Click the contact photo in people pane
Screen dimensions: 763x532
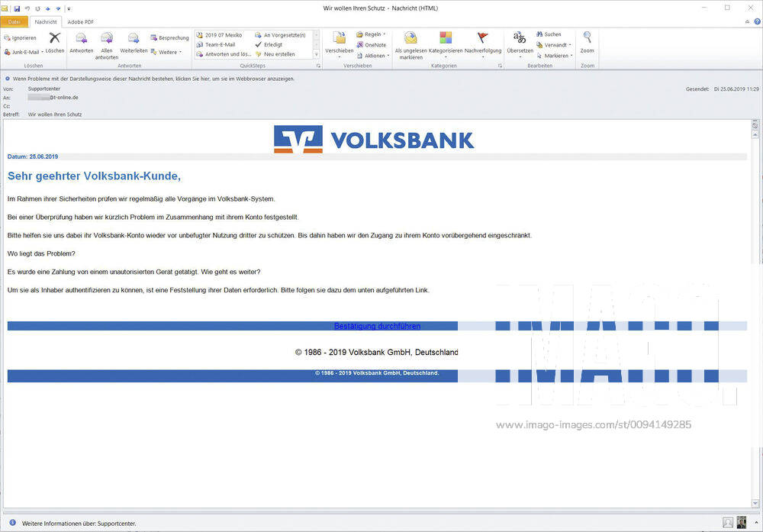point(742,522)
